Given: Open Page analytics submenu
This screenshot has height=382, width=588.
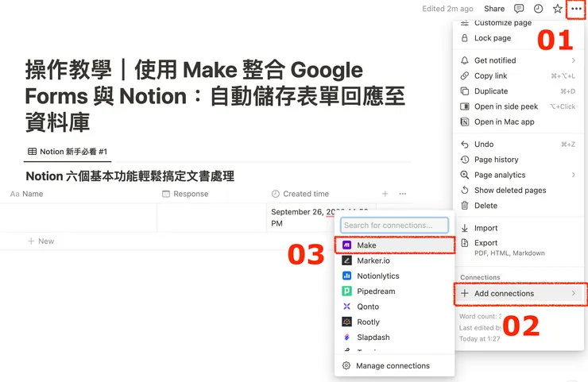Looking at the screenshot, I should 518,175.
